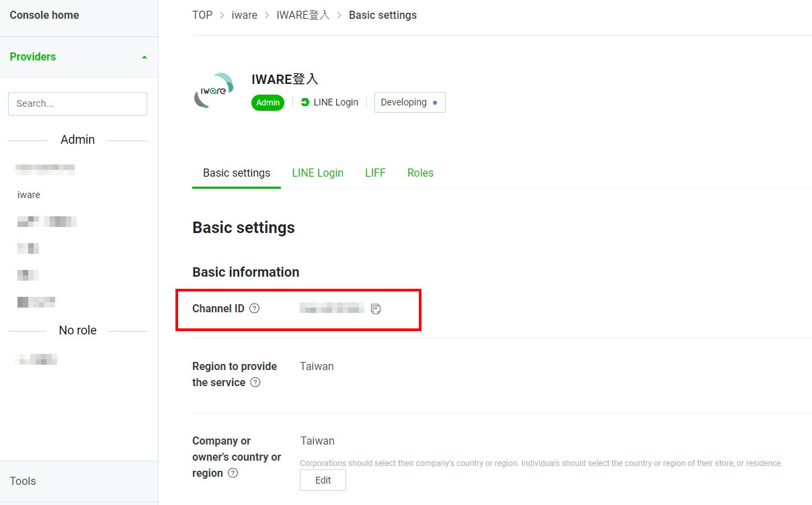Open IWARE登入 in the breadcrumb

(303, 15)
